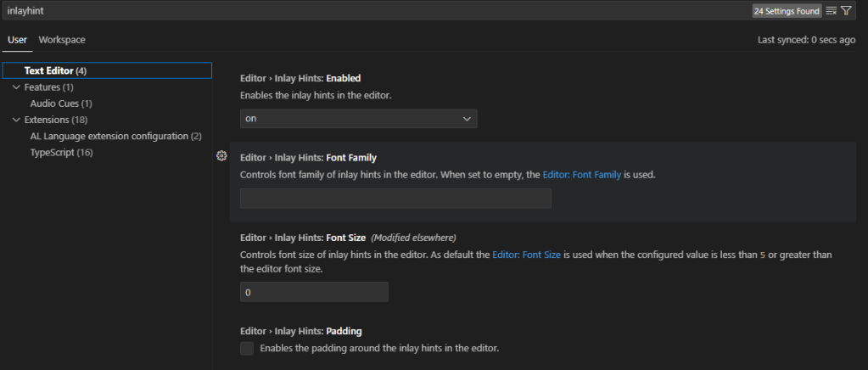Open the Inlay Hints Enabled dropdown
This screenshot has height=370, width=868.
point(358,119)
